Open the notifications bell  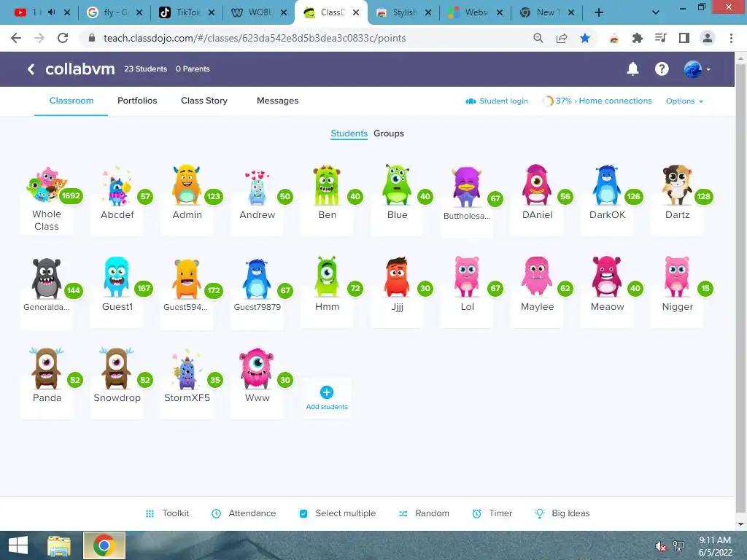pos(632,69)
